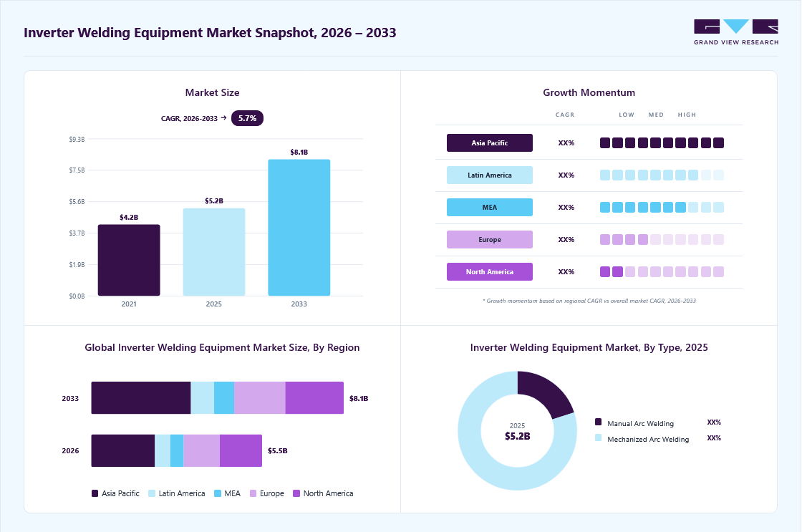802x532 pixels.
Task: Click the Latin America segment of the 2026 bar
Action: pyautogui.click(x=163, y=450)
